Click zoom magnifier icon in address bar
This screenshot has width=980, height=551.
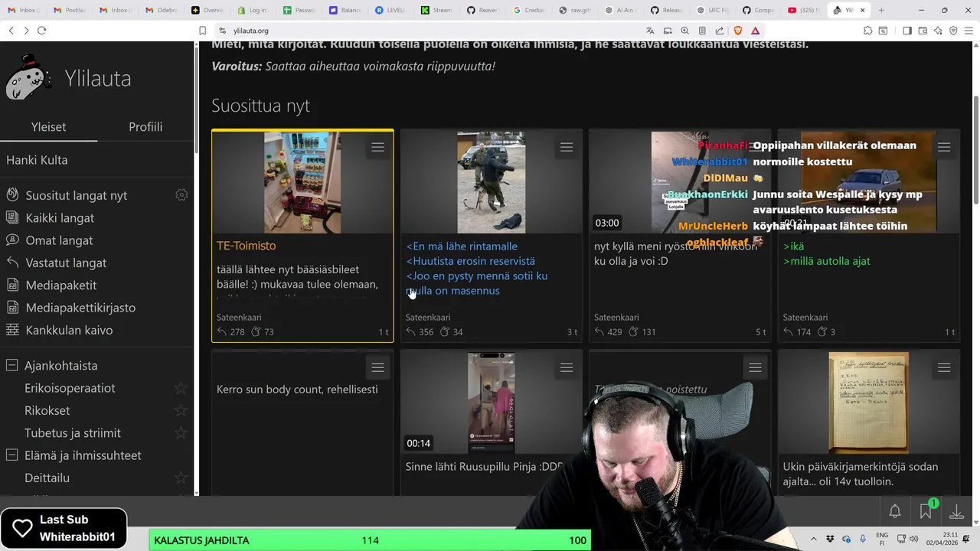point(684,31)
